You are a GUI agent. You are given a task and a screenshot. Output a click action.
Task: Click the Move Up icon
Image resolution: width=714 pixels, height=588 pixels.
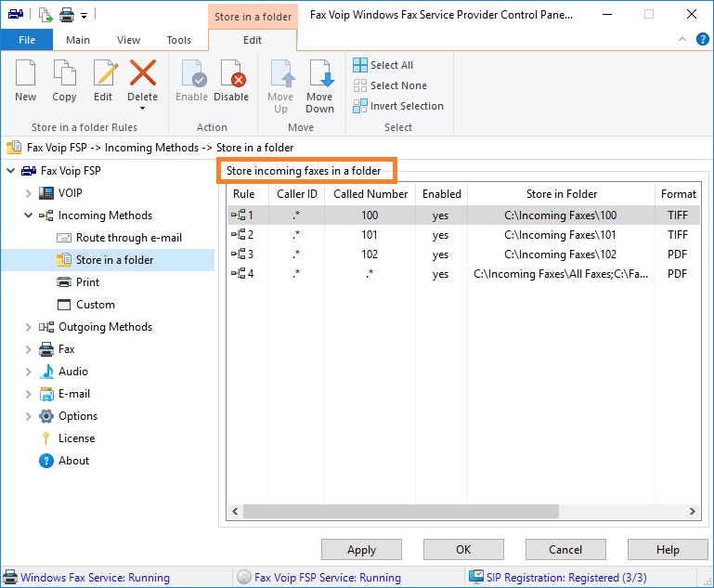tap(282, 72)
